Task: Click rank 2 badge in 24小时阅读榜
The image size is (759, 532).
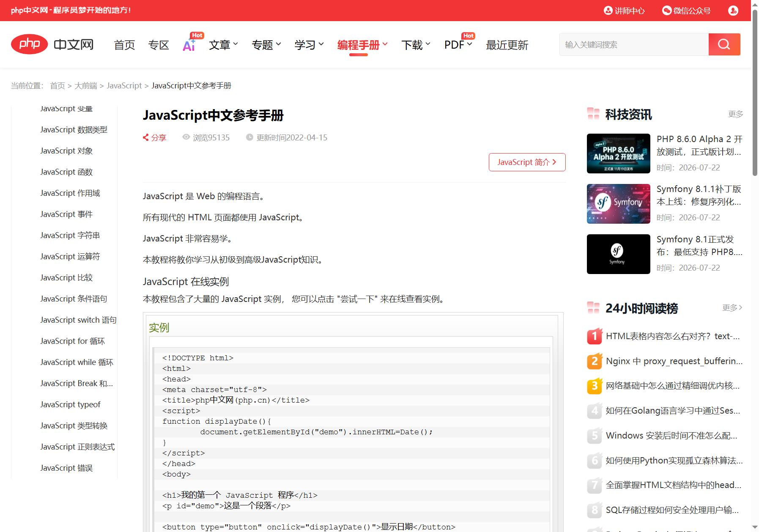Action: 595,361
